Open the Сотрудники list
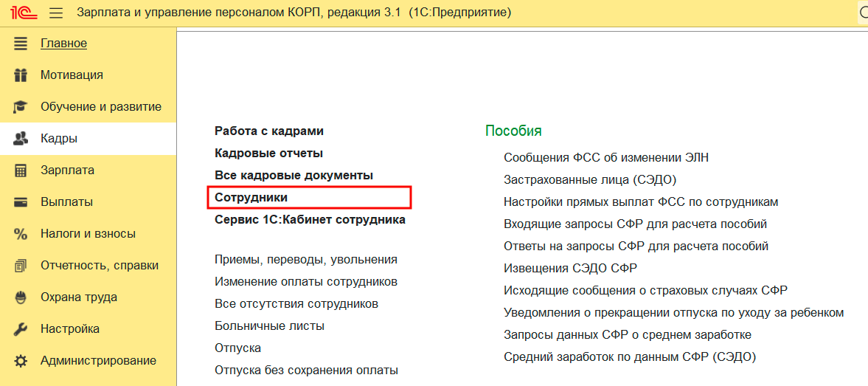 point(251,198)
